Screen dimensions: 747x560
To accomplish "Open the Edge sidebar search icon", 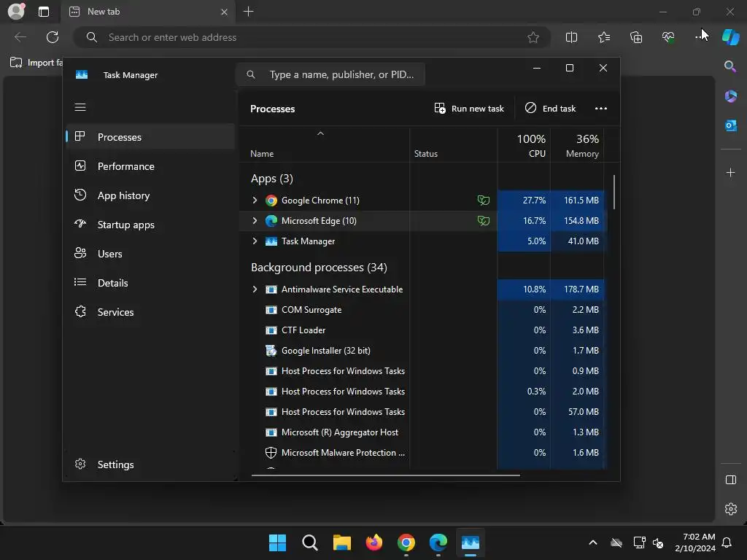I will point(730,66).
